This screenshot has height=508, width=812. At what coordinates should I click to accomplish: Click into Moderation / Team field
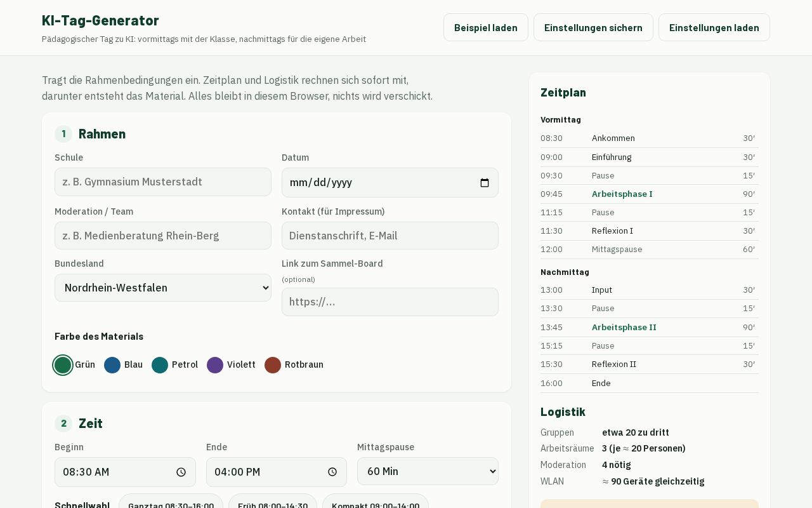tap(163, 236)
